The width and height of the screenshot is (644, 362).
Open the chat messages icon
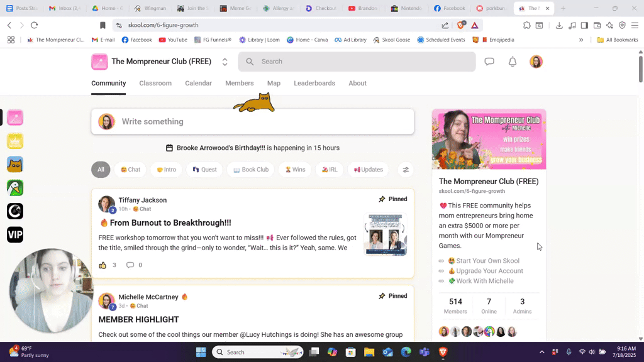(489, 62)
